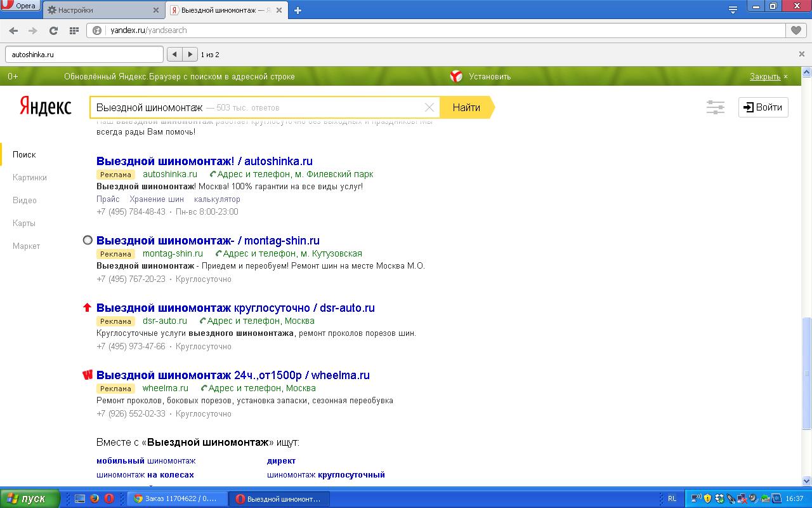The height and width of the screenshot is (508, 812).
Task: Reload the current page
Action: coord(53,30)
